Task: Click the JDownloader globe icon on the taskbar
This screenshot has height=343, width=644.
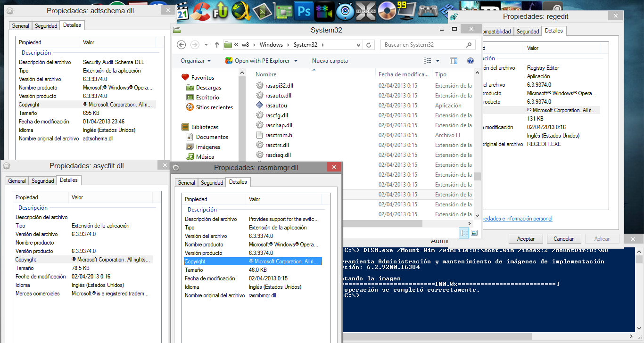Action: pyautogui.click(x=241, y=10)
